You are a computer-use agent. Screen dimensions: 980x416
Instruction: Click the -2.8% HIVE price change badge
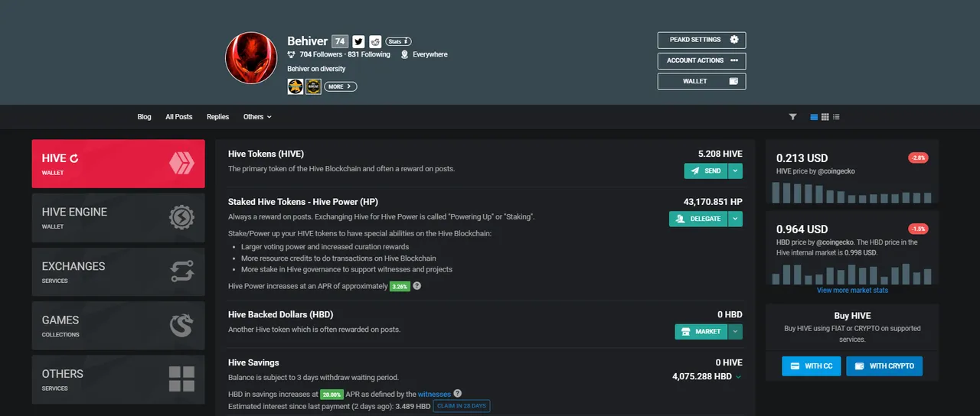(x=918, y=158)
